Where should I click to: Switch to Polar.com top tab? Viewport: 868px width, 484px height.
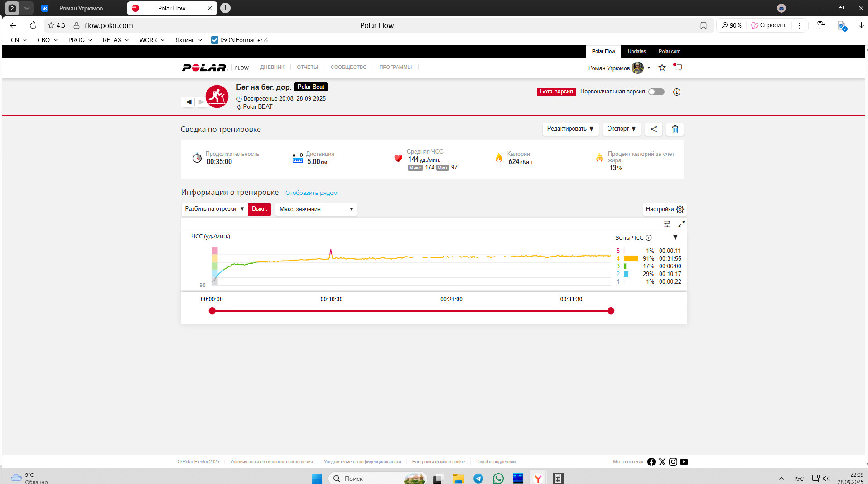point(669,51)
